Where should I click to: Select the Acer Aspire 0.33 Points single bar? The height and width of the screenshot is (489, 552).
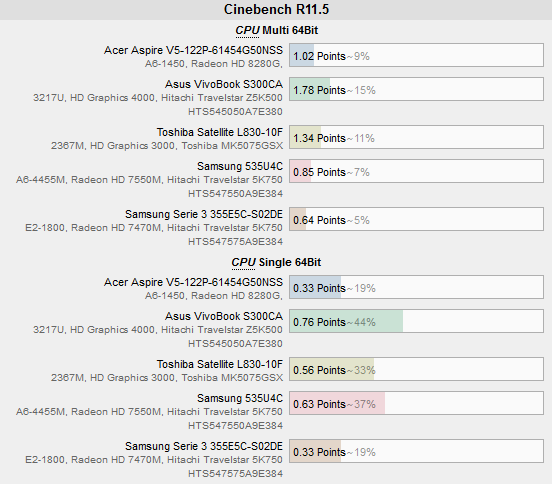[x=416, y=287]
